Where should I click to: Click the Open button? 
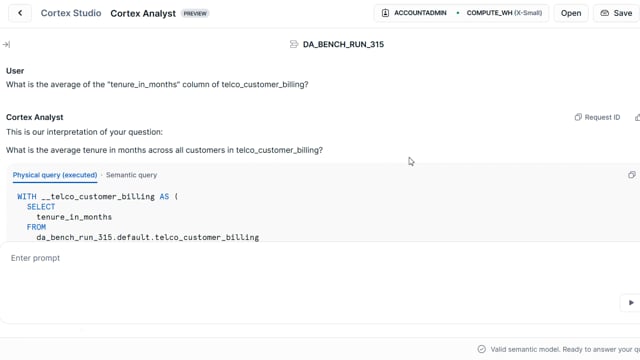pos(571,13)
